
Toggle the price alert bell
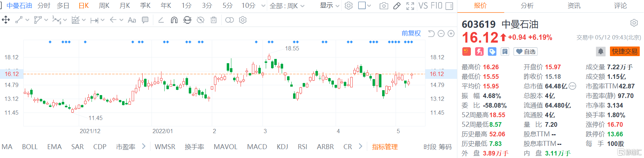(x=601, y=51)
